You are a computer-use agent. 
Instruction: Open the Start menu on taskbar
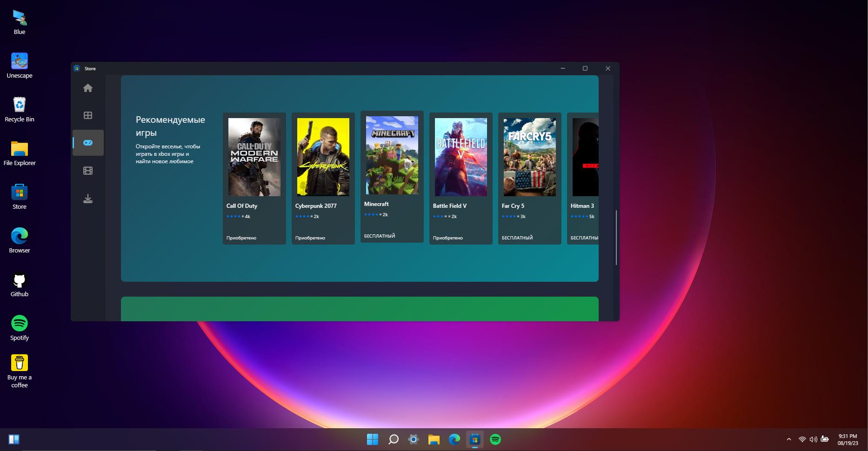pyautogui.click(x=373, y=439)
